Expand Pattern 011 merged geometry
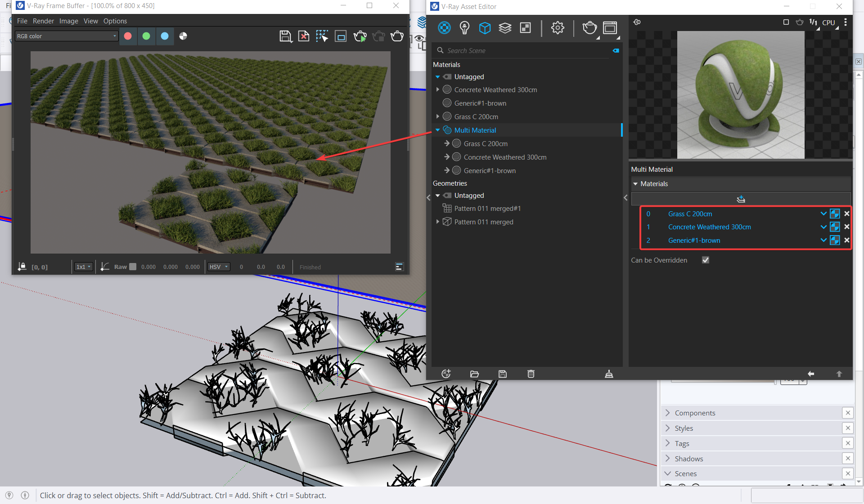 [x=437, y=222]
